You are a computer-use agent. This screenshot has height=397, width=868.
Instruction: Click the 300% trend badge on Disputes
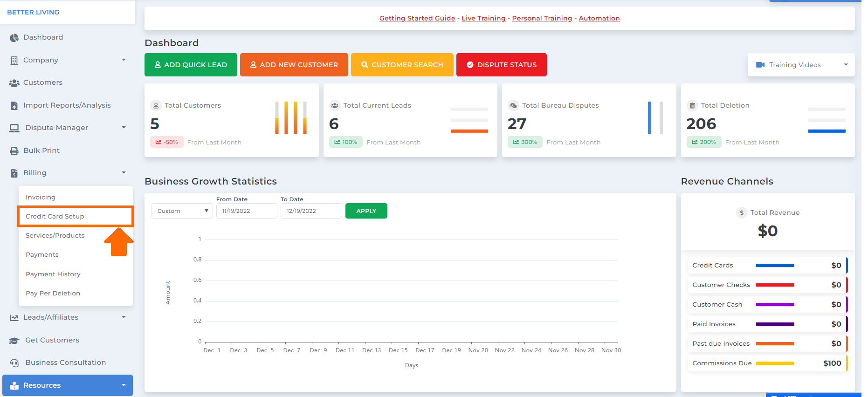[x=525, y=142]
